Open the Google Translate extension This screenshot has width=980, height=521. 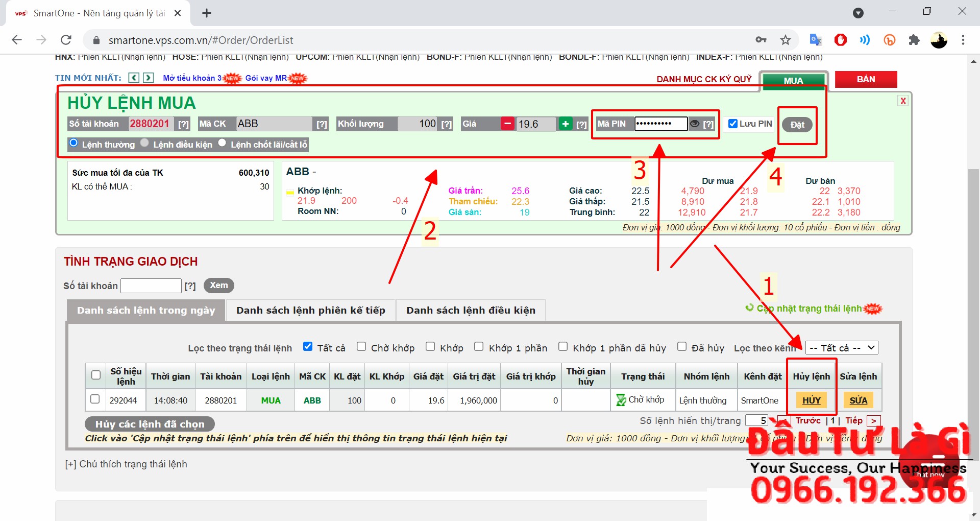(x=816, y=40)
